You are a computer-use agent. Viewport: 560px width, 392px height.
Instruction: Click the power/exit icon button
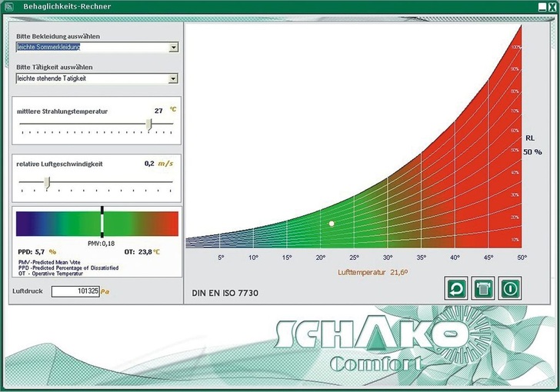[x=509, y=289]
